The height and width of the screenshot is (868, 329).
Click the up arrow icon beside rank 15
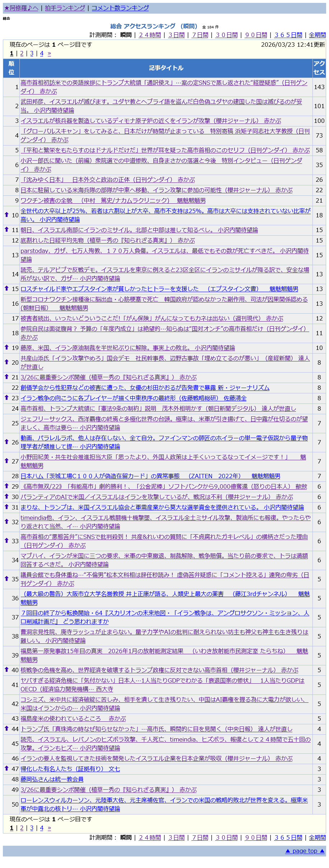pyautogui.click(x=6, y=288)
